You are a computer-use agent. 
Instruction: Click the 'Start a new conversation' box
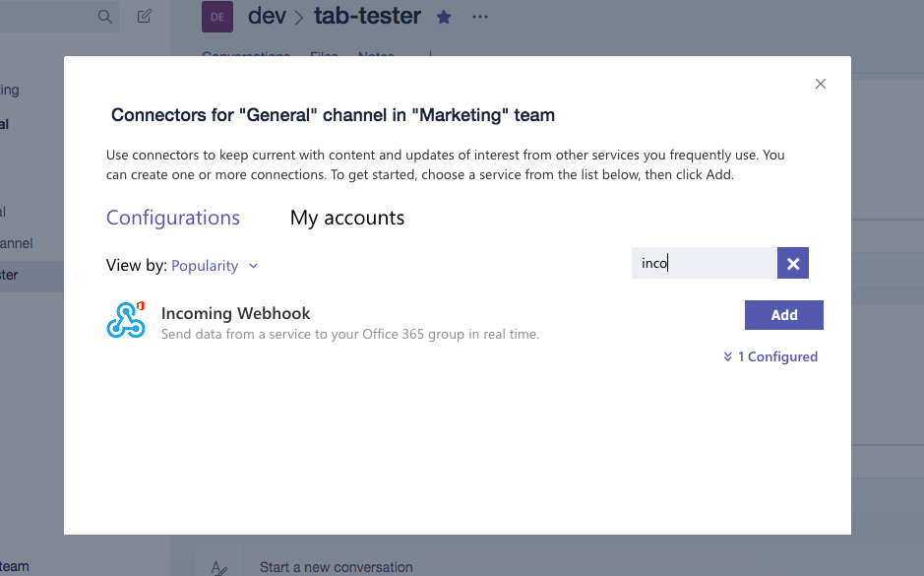pyautogui.click(x=336, y=567)
